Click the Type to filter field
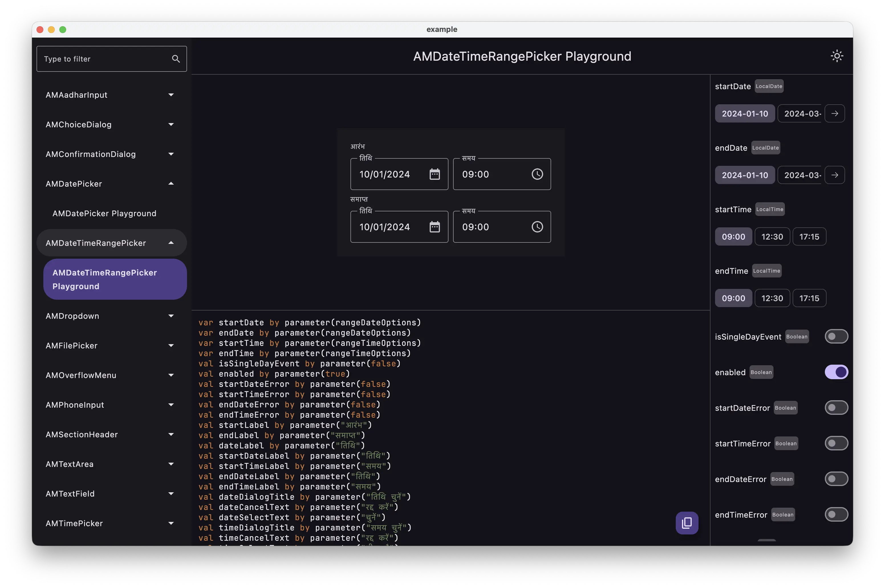This screenshot has height=588, width=885. click(111, 59)
